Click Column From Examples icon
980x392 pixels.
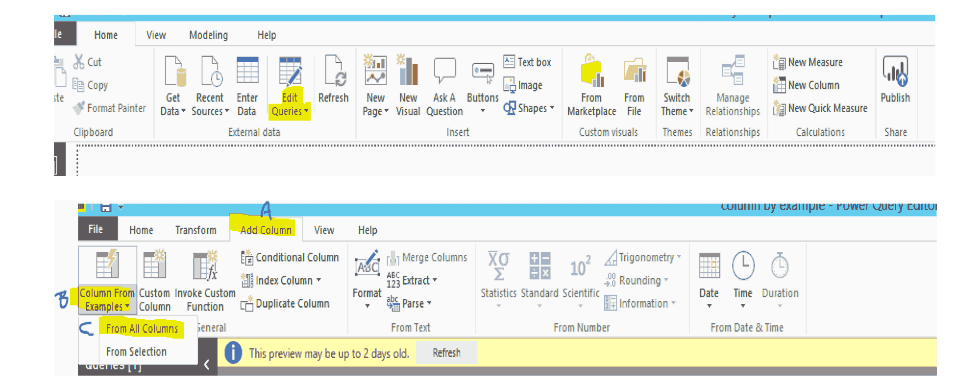coord(107,265)
